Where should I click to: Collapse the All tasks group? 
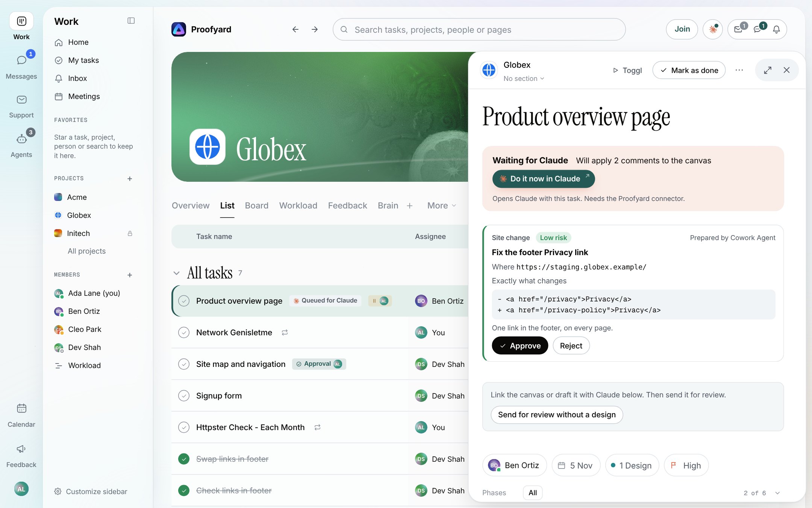176,273
